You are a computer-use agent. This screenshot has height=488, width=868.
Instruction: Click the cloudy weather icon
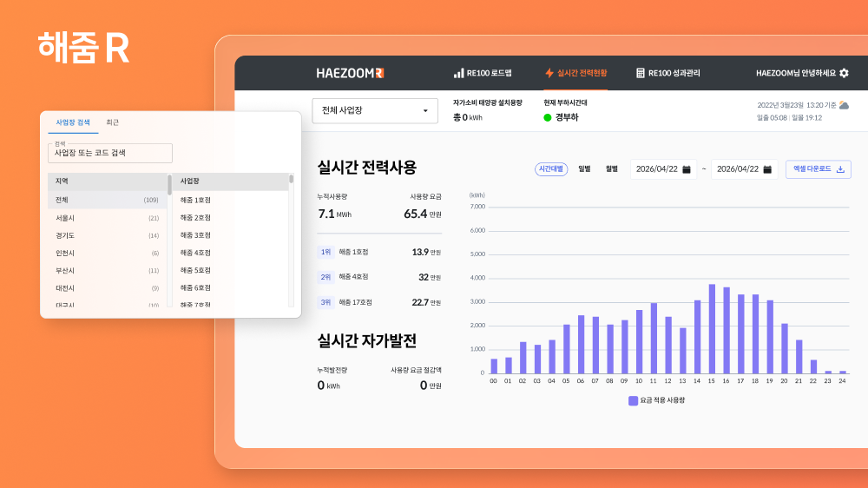tap(845, 105)
